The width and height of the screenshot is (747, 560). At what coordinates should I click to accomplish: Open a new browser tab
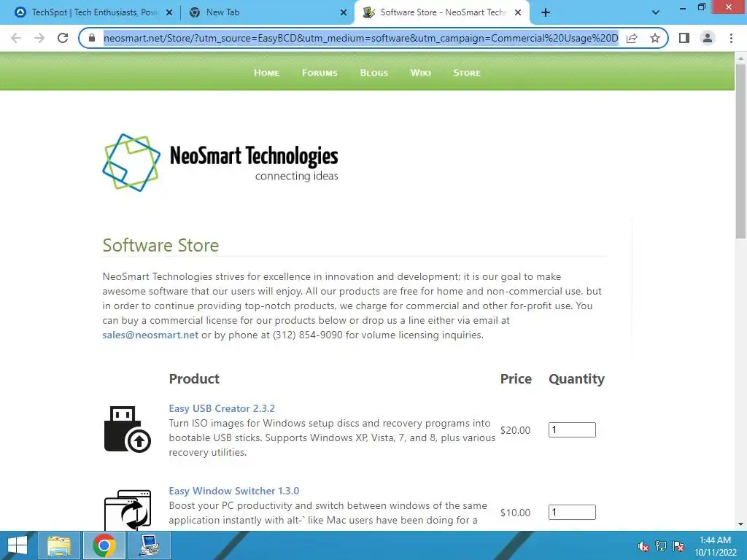(546, 13)
